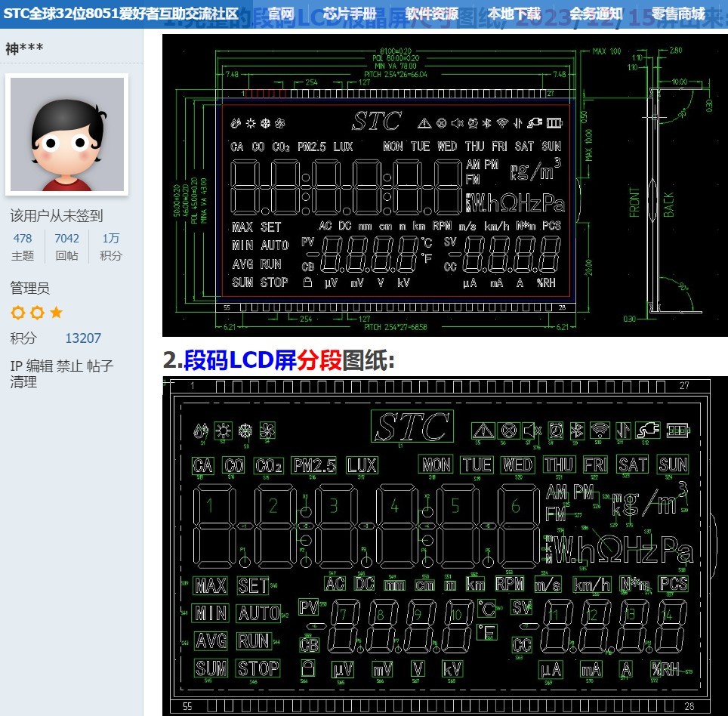Viewport: 728px width, 716px height.
Task: Open the 芯片手册 menu item
Action: point(349,14)
